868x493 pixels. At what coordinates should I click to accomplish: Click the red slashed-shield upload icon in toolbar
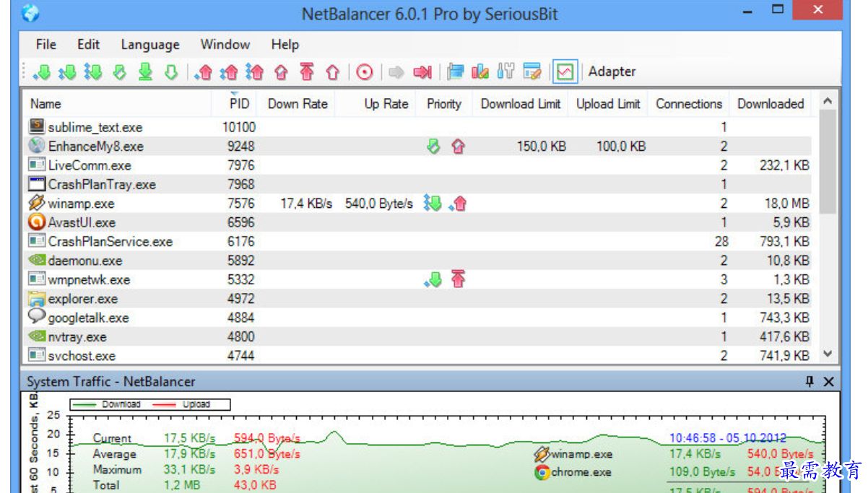coord(282,71)
